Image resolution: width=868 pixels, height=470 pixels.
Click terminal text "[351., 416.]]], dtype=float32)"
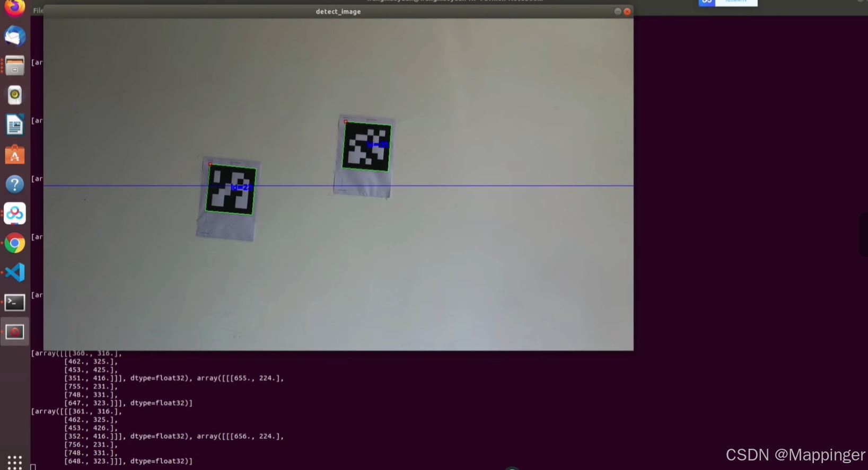click(x=126, y=378)
